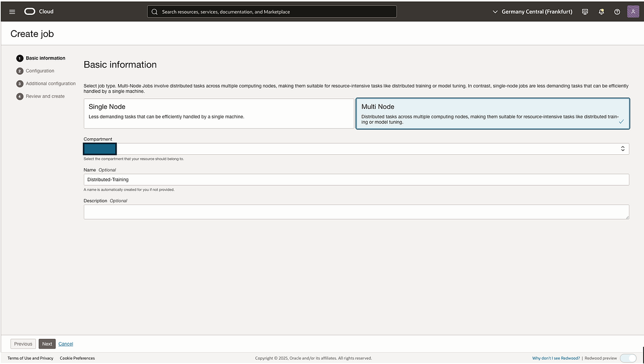Open the Germany Central (Frankfurt) region selector
The image size is (644, 364).
click(532, 11)
